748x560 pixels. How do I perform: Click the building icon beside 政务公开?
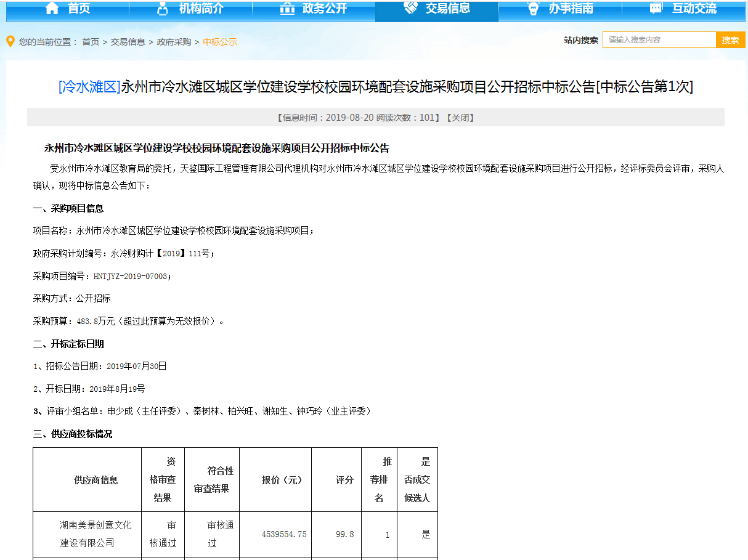click(287, 8)
